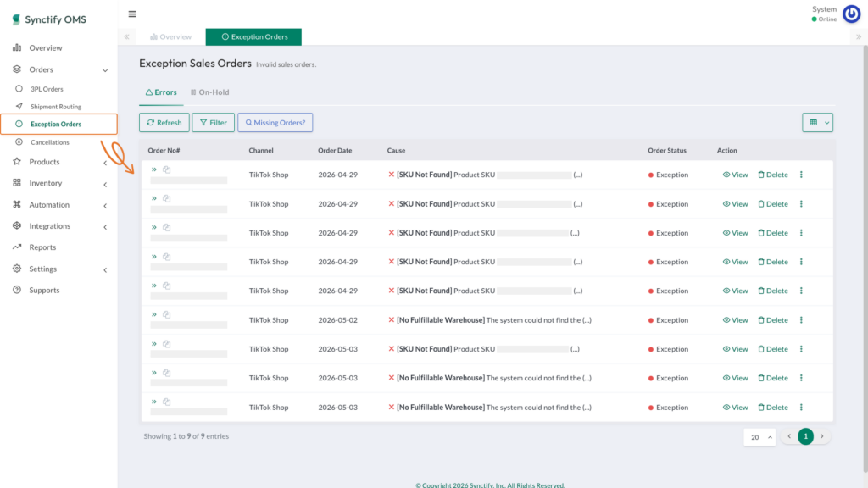Click the cause text of the 2026-05-02 order

click(489, 320)
